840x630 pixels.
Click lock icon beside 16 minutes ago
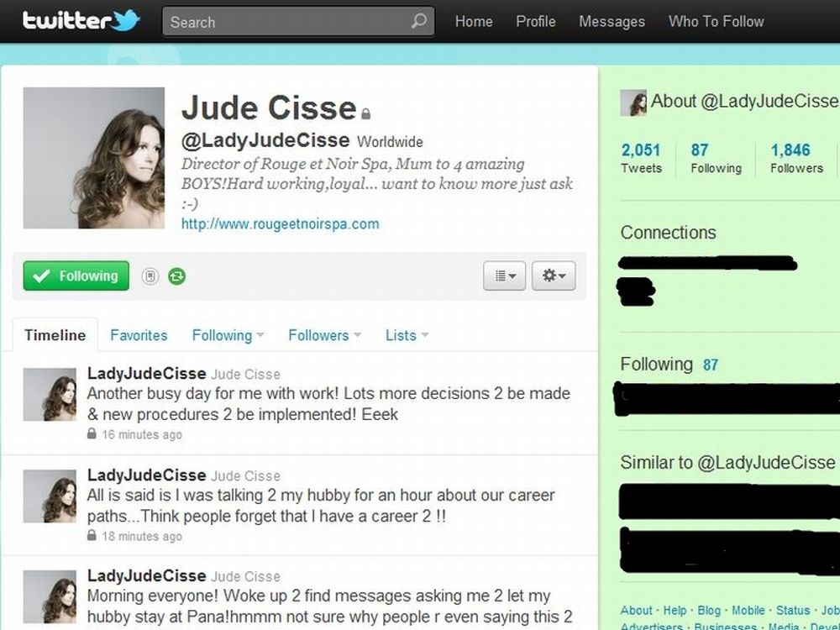92,433
